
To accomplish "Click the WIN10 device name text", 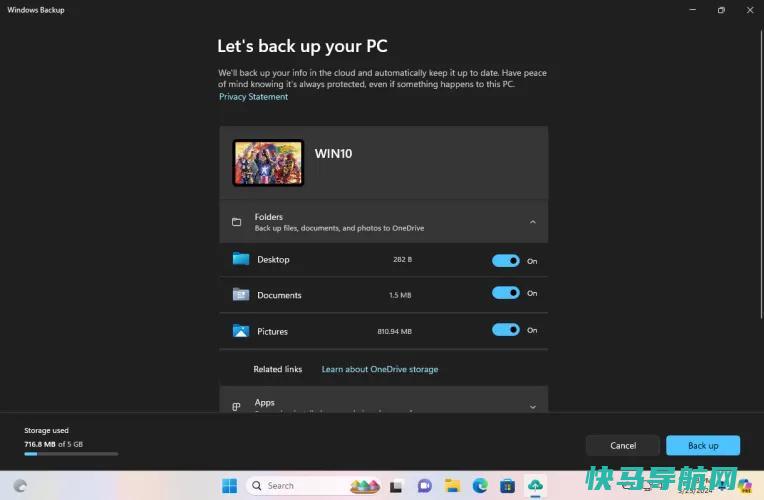I will coord(333,154).
